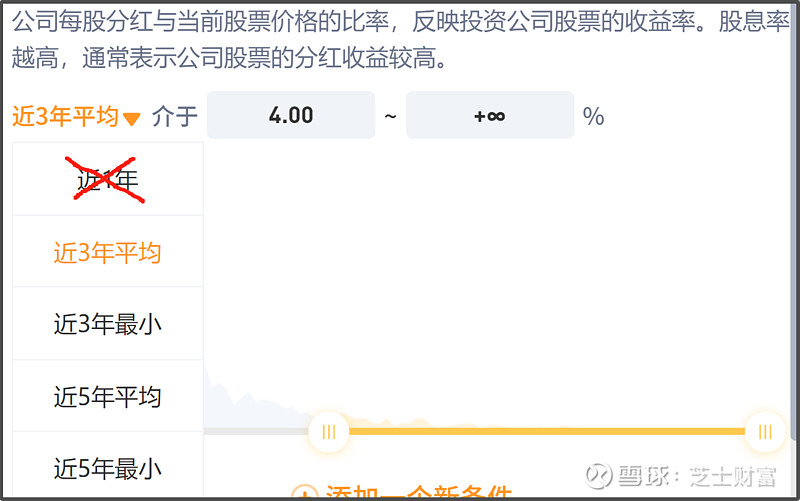Click the grey unselected slider track portion
800x501 pixels.
click(x=256, y=432)
